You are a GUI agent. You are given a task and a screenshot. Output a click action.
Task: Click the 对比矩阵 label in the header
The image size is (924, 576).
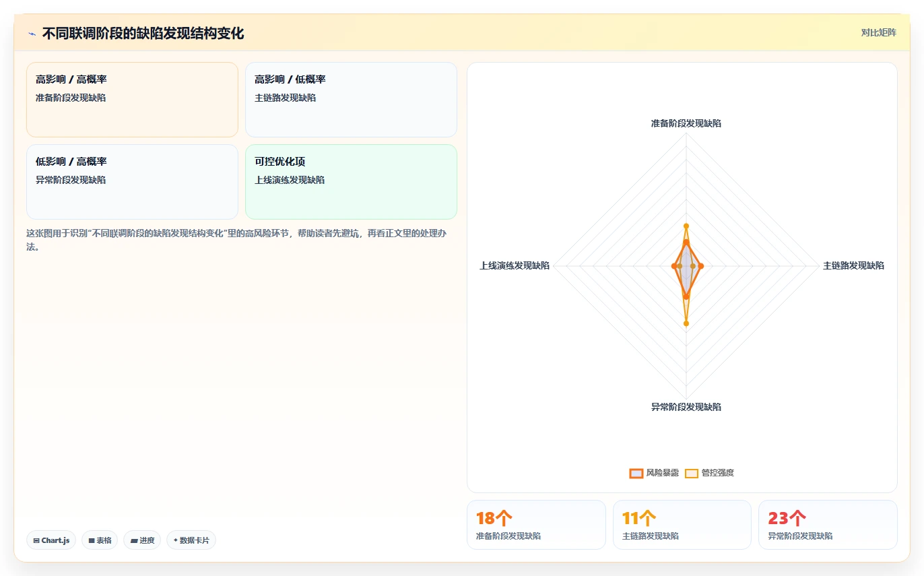coord(879,32)
